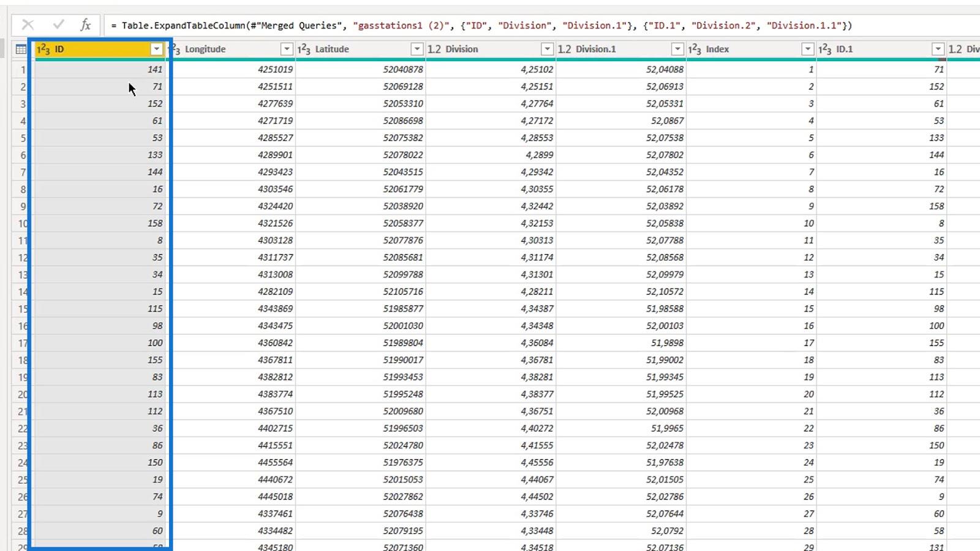The width and height of the screenshot is (980, 551).
Task: Click Division.1 cell 51,98588
Action: (x=621, y=309)
